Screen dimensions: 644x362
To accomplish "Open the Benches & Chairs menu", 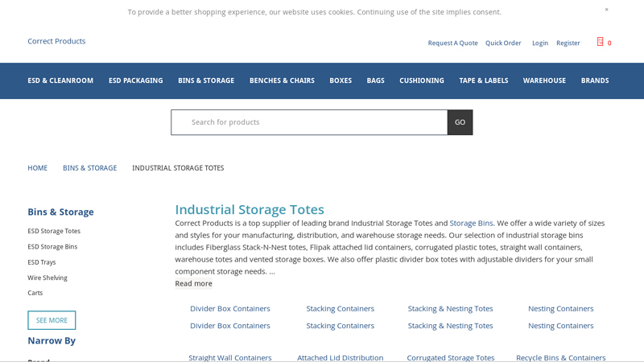I will click(282, 80).
